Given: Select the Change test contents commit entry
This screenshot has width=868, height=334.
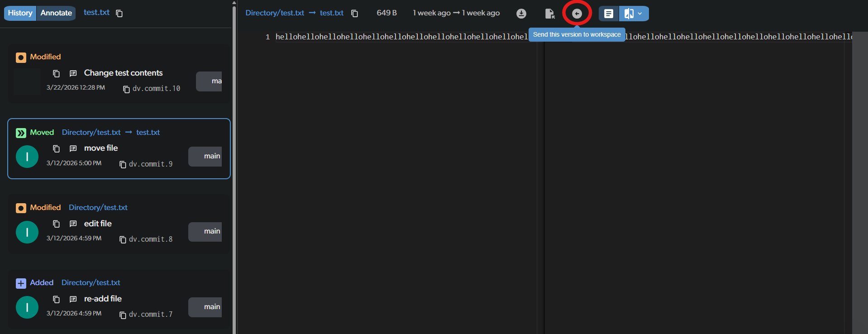Looking at the screenshot, I should [x=119, y=73].
